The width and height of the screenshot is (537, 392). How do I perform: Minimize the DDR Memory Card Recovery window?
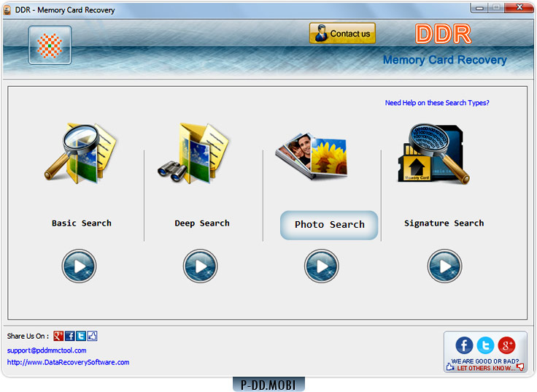pyautogui.click(x=479, y=7)
